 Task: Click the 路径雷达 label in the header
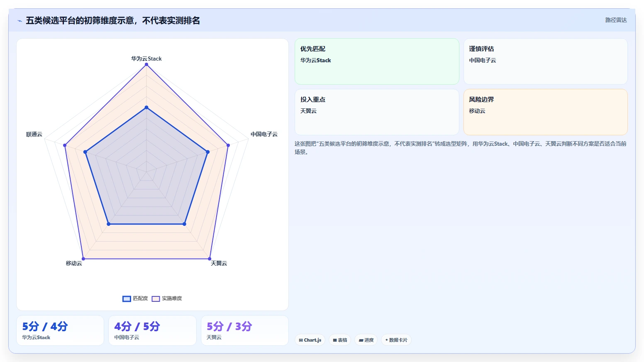coord(616,20)
